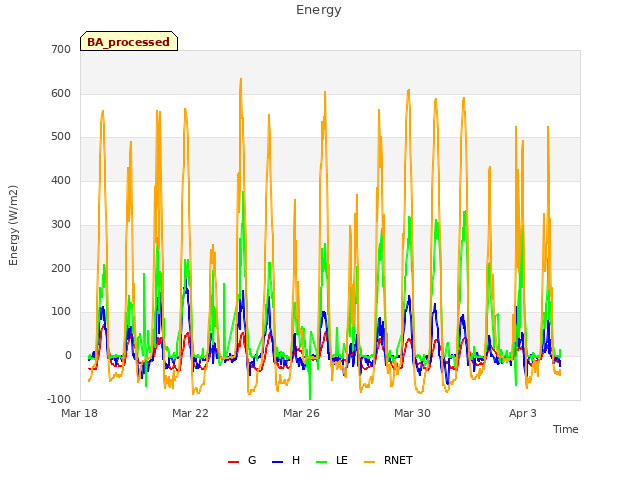The image size is (640, 480).
Task: Toggle the G series legend entry
Action: tap(242, 460)
